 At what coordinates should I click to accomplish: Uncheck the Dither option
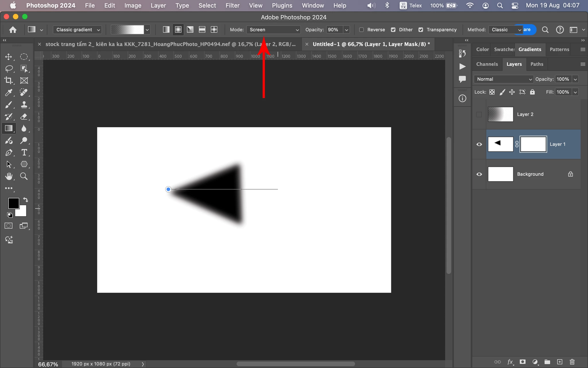393,30
